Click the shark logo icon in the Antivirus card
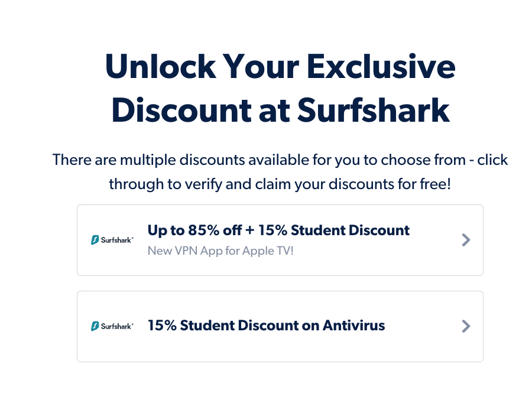This screenshot has width=532, height=403. (95, 326)
